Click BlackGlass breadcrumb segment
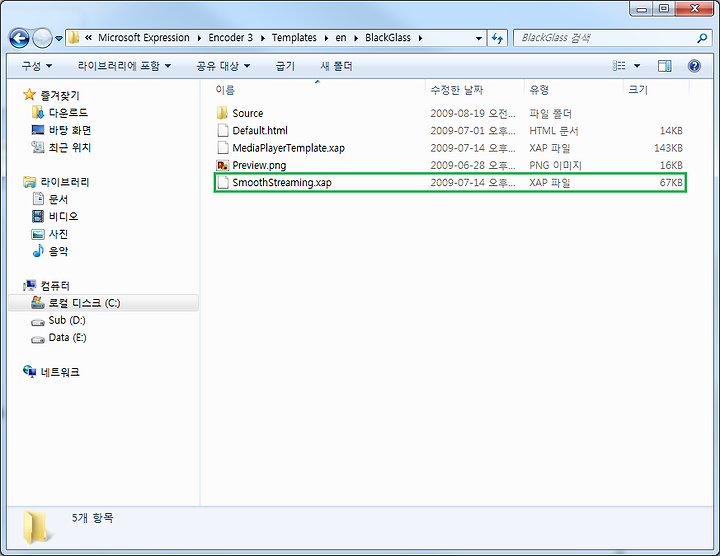The height and width of the screenshot is (556, 720). click(388, 38)
